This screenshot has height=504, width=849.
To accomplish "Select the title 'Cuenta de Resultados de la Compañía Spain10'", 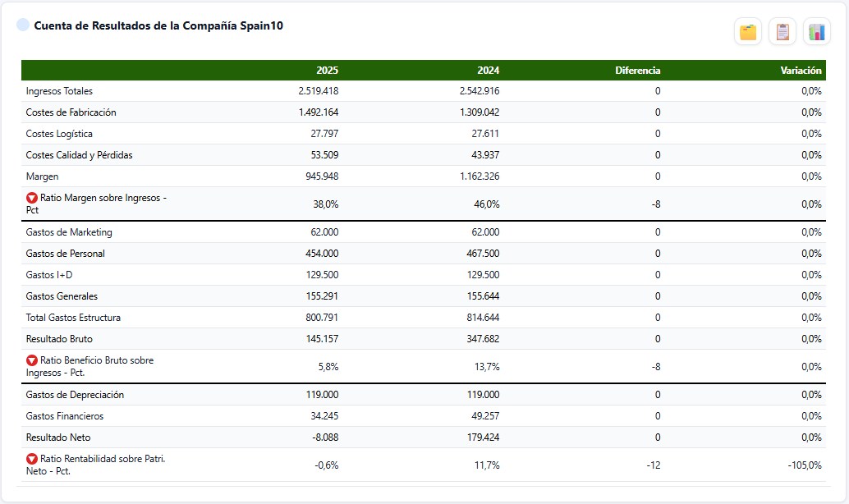I will [x=158, y=26].
